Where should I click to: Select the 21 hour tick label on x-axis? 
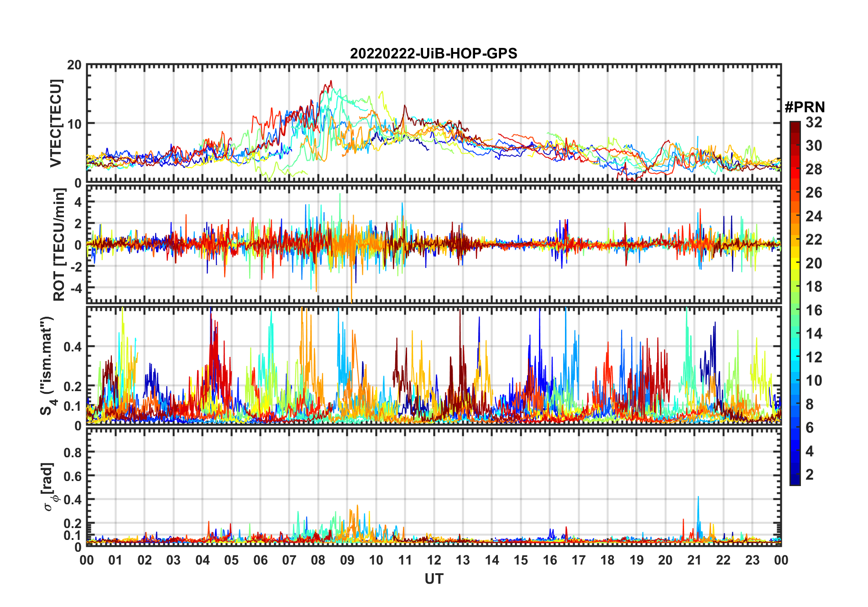pos(694,560)
